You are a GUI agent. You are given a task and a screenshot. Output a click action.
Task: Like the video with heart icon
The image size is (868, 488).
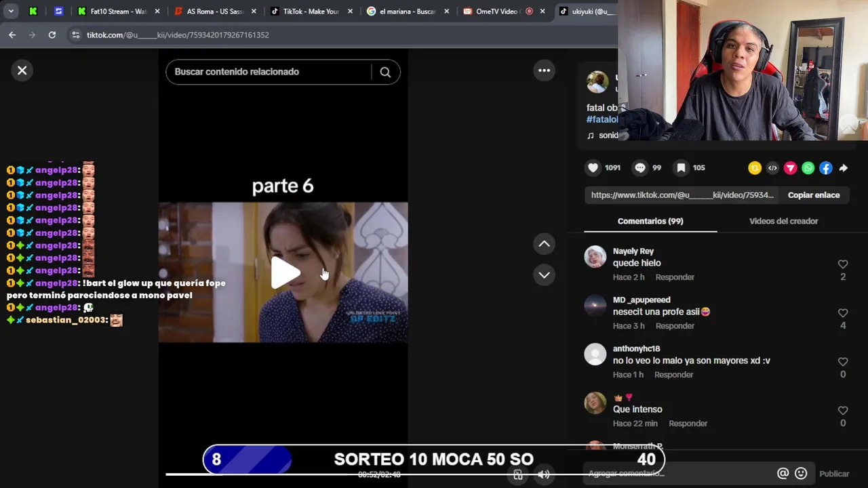pyautogui.click(x=593, y=168)
